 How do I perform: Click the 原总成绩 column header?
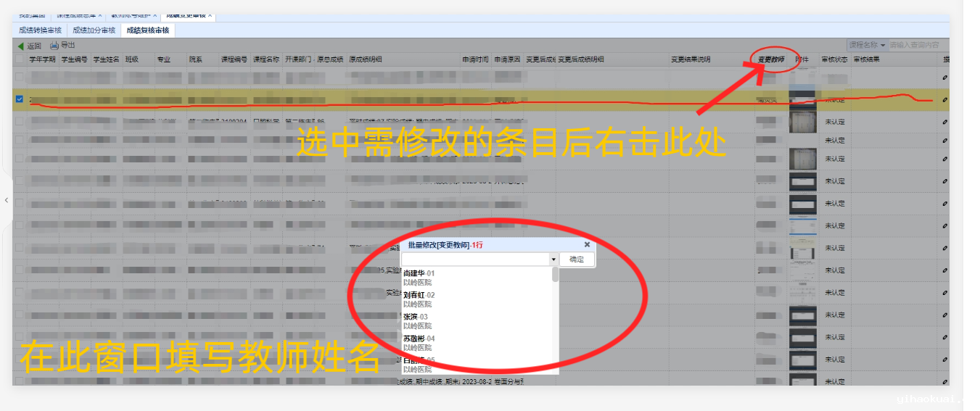pyautogui.click(x=330, y=59)
